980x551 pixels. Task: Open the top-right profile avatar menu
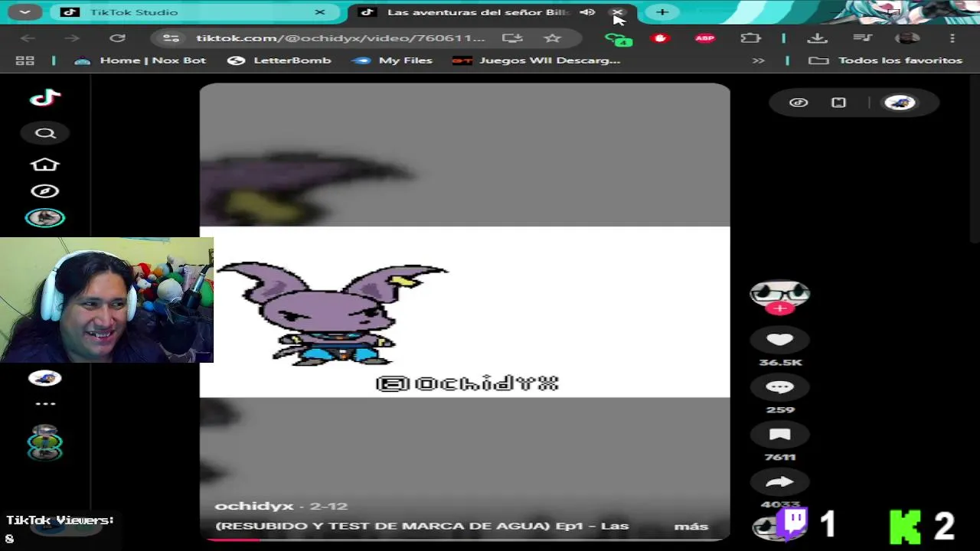click(900, 103)
